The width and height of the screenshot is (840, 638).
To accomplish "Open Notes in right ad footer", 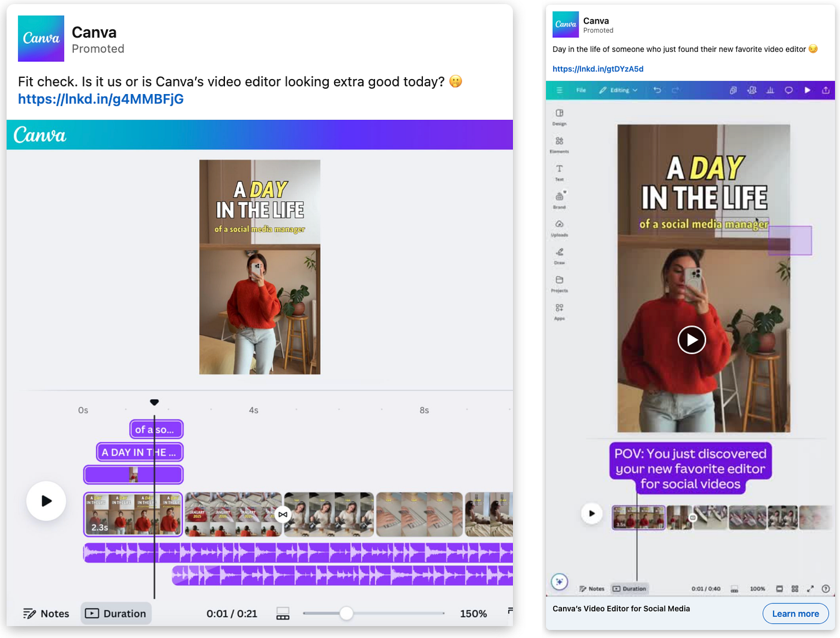I will coord(592,589).
